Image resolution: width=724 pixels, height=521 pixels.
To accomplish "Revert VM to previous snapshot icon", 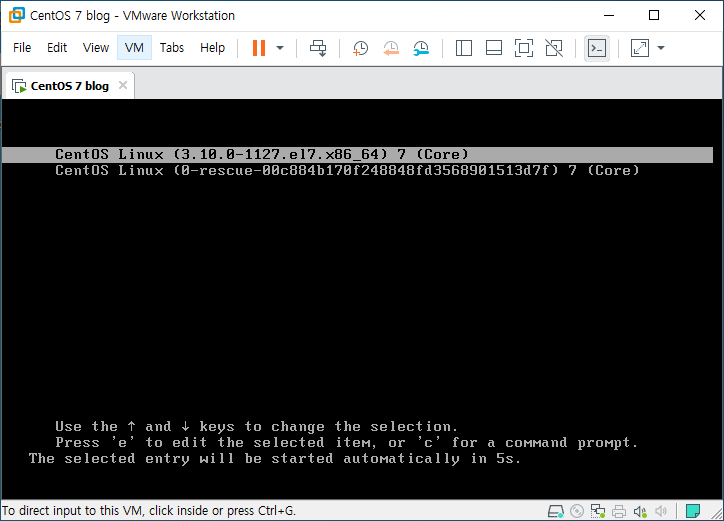I will click(x=391, y=48).
